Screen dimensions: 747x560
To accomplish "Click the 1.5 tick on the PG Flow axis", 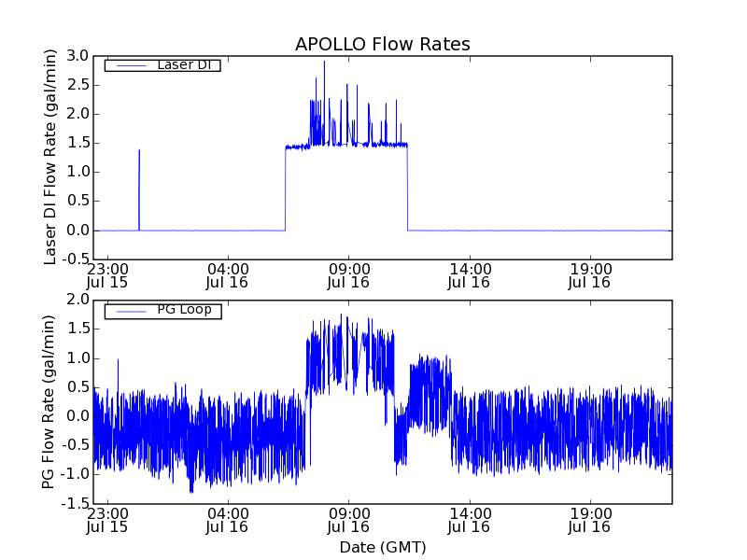I will click(x=78, y=329).
